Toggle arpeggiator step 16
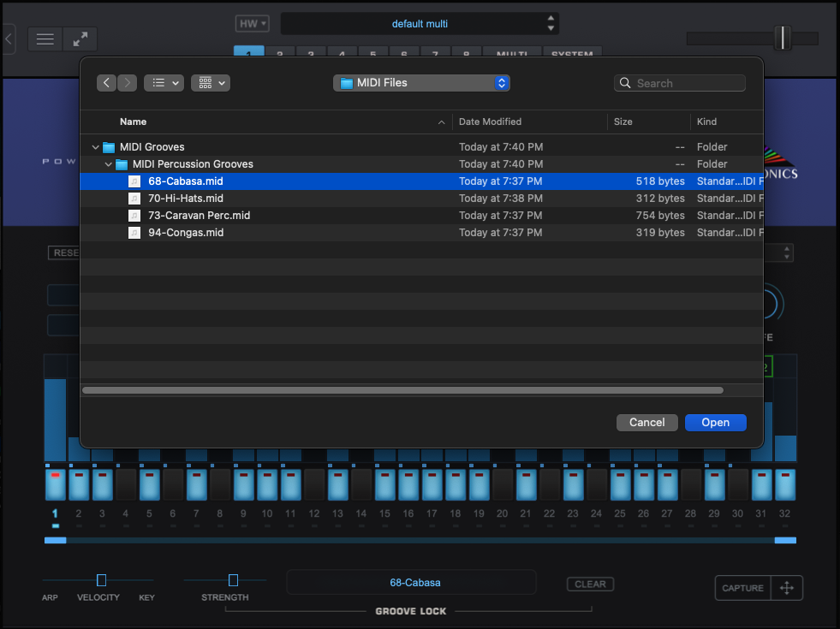 coord(408,484)
